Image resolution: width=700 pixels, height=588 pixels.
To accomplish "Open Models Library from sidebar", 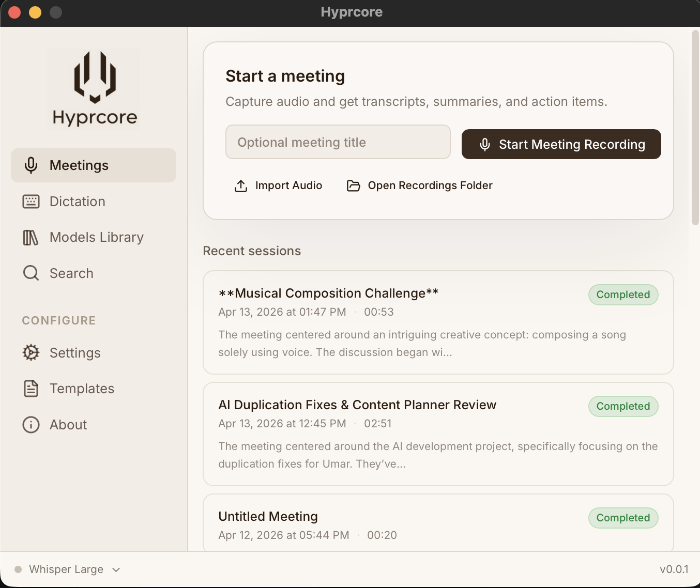I will [x=94, y=237].
